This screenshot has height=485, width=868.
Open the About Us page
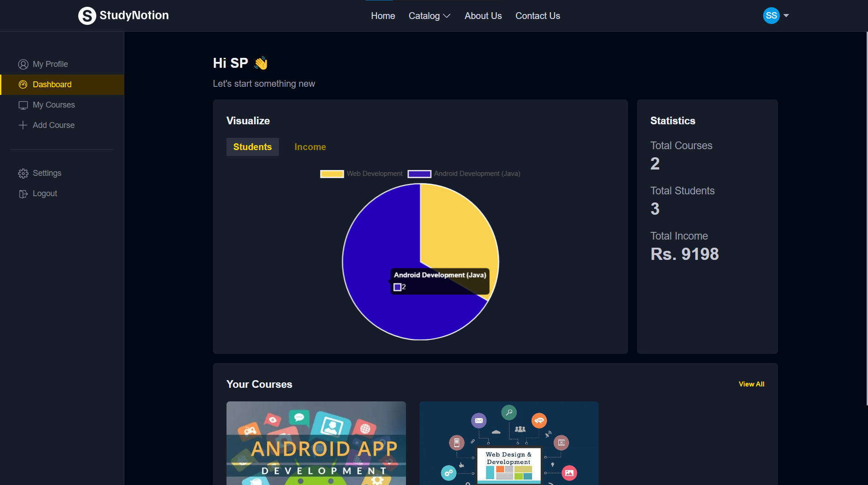click(x=483, y=15)
